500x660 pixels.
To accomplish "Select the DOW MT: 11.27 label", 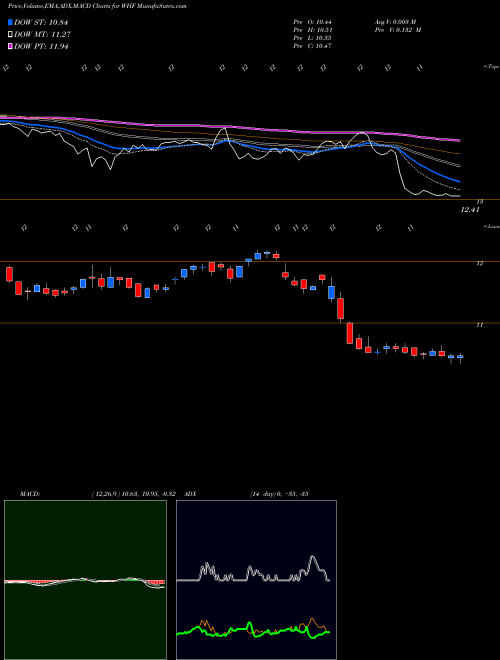I will click(x=42, y=35).
